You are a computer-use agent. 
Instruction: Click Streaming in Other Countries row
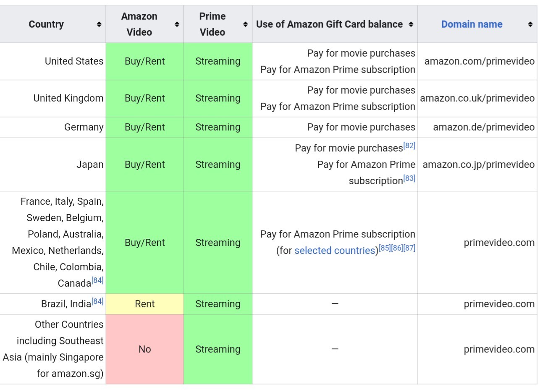click(x=218, y=349)
